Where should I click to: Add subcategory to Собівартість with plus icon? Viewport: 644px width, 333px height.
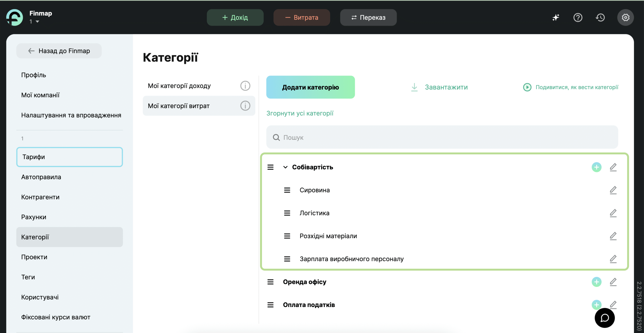pyautogui.click(x=596, y=167)
